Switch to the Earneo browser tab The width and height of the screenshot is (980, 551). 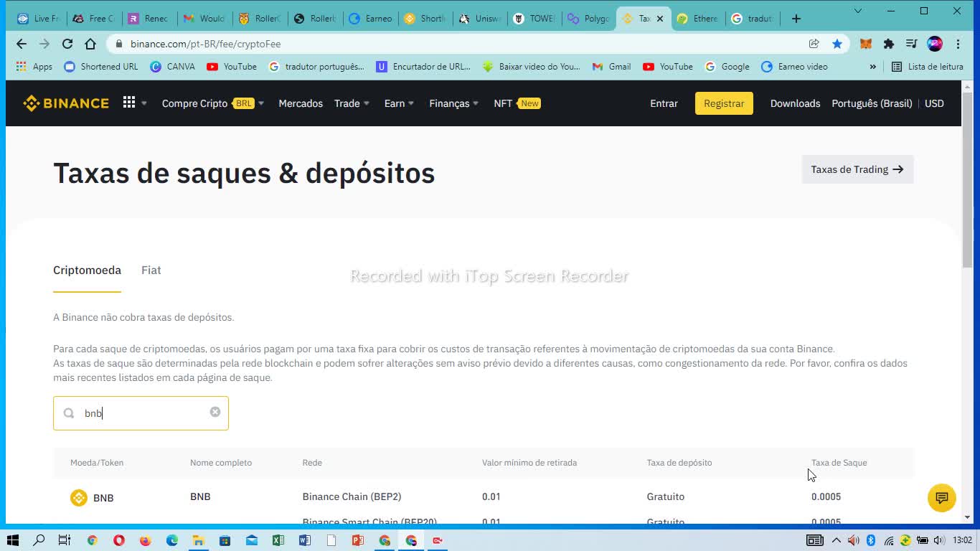coord(371,19)
